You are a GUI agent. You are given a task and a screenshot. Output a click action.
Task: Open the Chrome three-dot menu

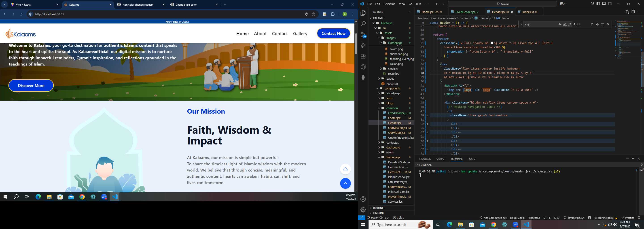click(353, 14)
